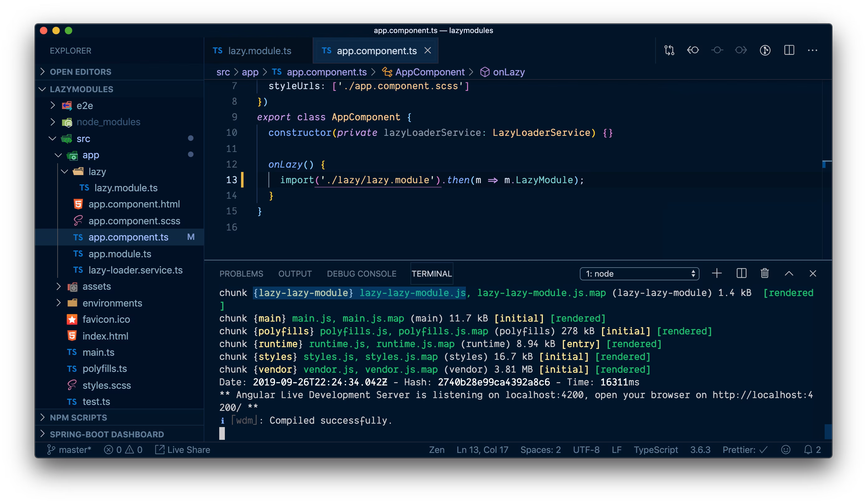
Task: Maximize the terminal panel with the chevron-up icon
Action: pos(789,273)
